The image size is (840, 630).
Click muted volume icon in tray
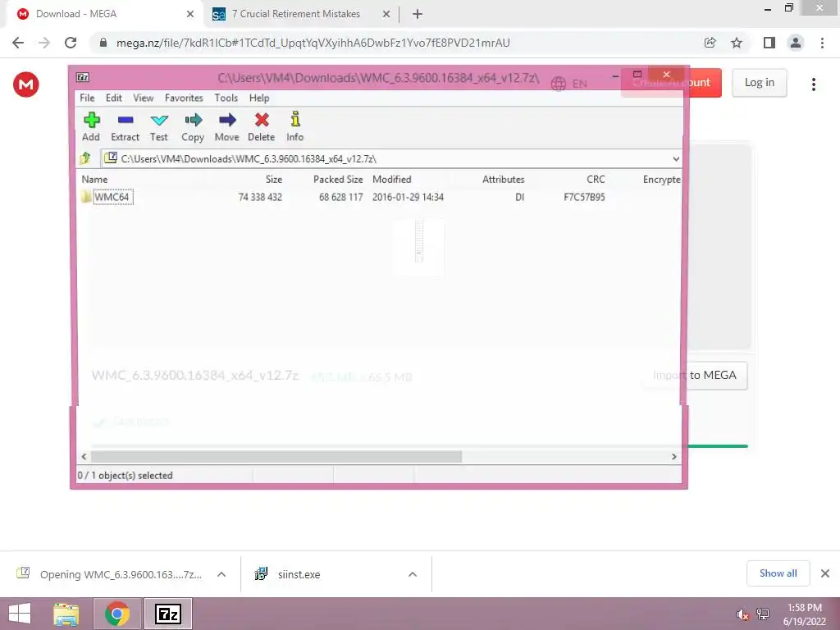point(742,614)
